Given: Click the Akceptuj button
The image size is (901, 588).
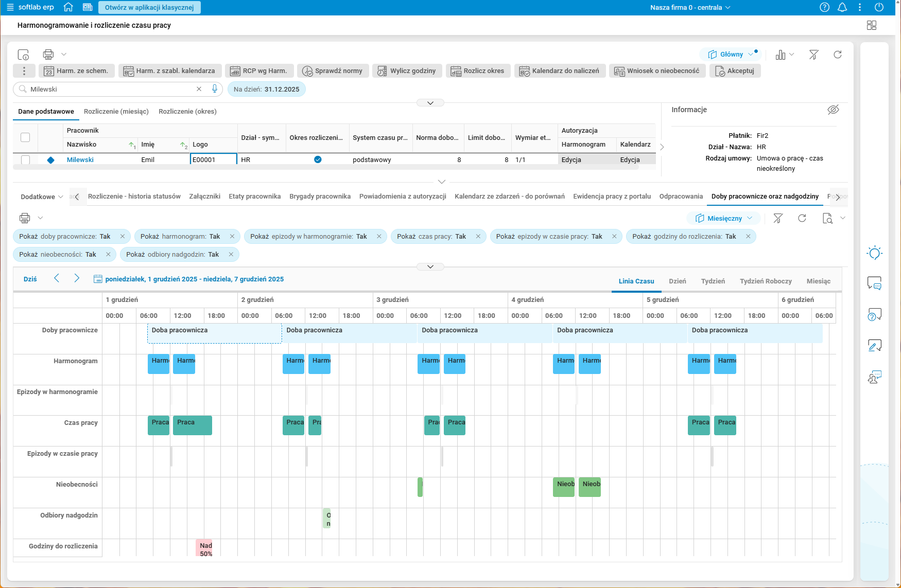Looking at the screenshot, I should (x=735, y=71).
